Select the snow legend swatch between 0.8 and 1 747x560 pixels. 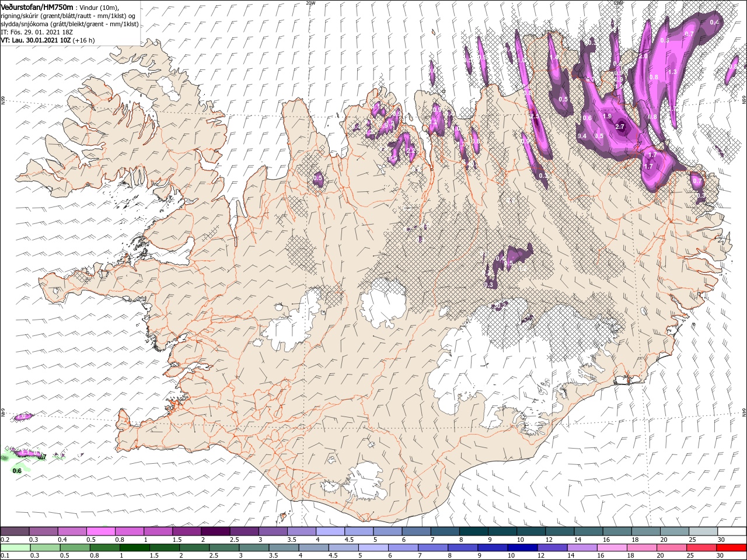click(x=129, y=531)
